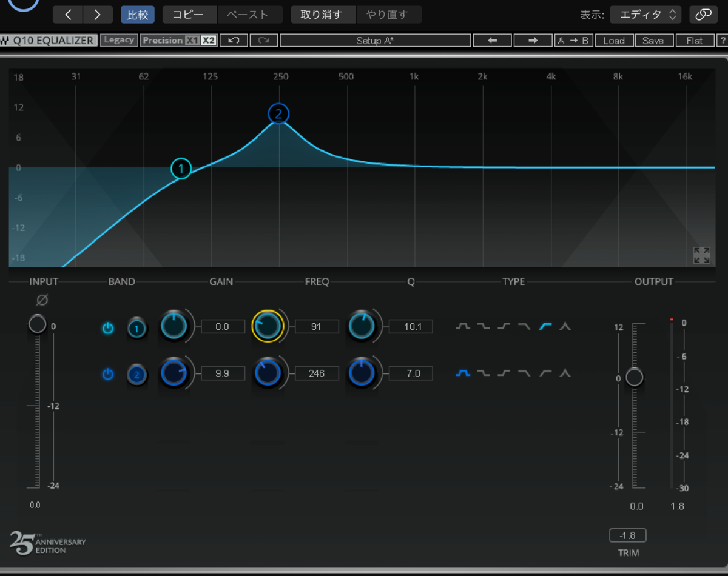This screenshot has width=728, height=576.
Task: Load next preset with right arrow
Action: (533, 41)
